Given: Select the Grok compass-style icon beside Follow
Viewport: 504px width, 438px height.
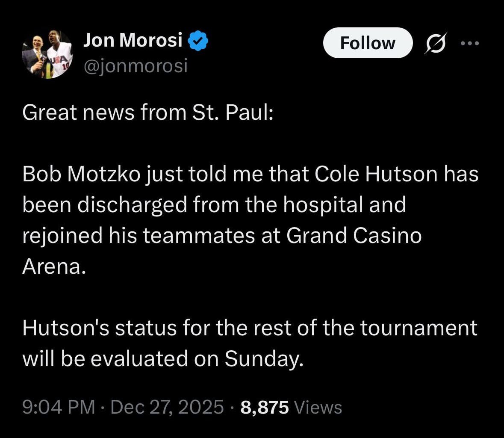Looking at the screenshot, I should click(x=436, y=43).
